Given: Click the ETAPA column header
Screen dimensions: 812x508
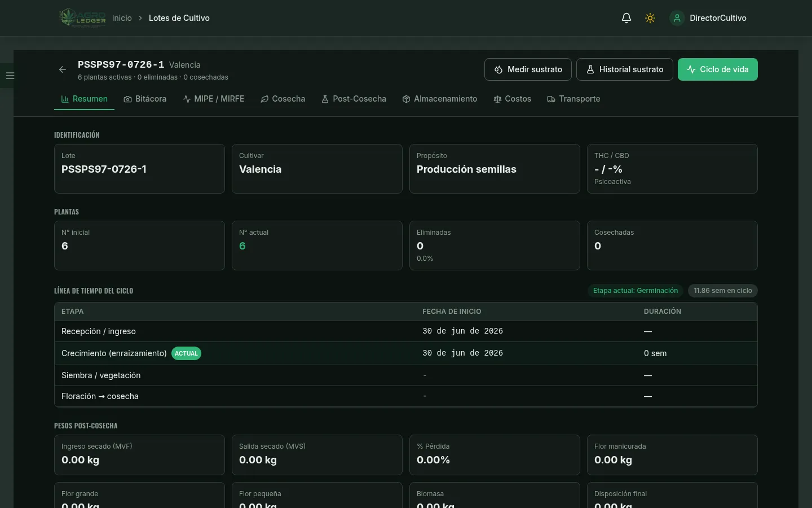Looking at the screenshot, I should click(x=73, y=312).
